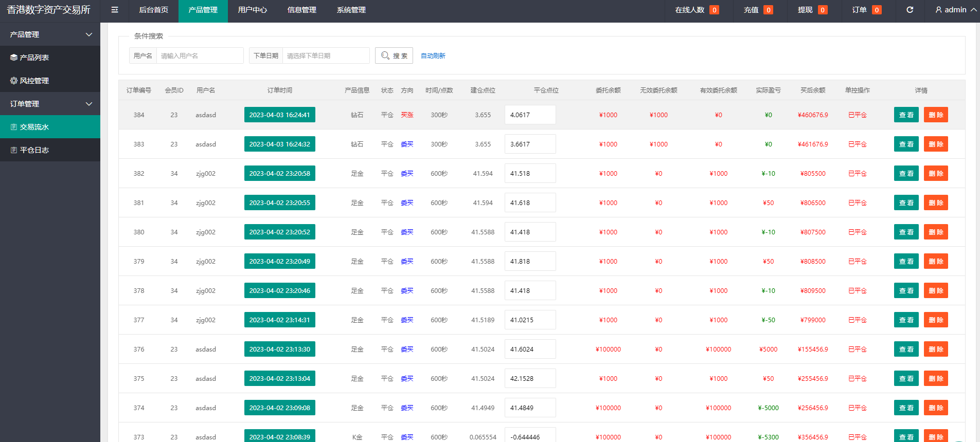Click the 充值 notification badge
980x442 pixels.
coord(768,10)
